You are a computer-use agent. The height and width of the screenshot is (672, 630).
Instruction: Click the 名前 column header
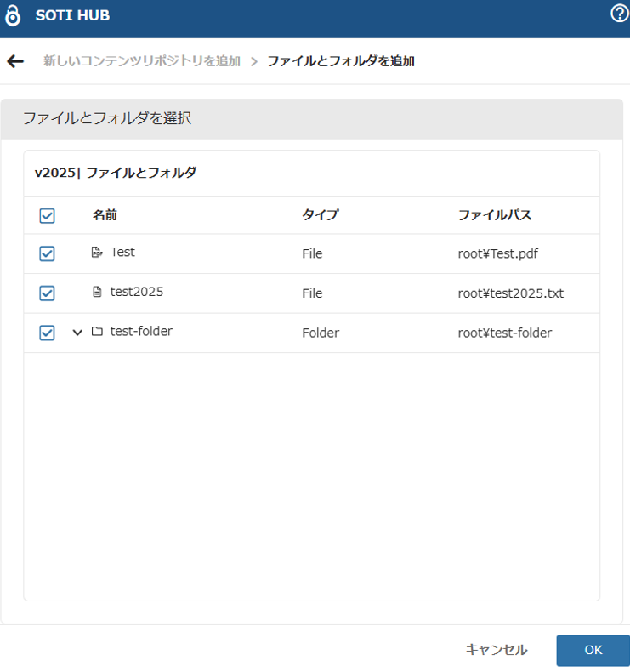(105, 215)
